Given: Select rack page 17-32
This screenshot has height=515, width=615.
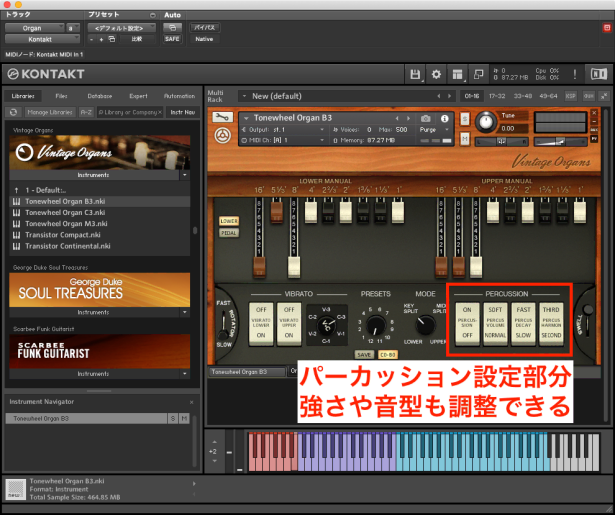Looking at the screenshot, I should (x=497, y=96).
